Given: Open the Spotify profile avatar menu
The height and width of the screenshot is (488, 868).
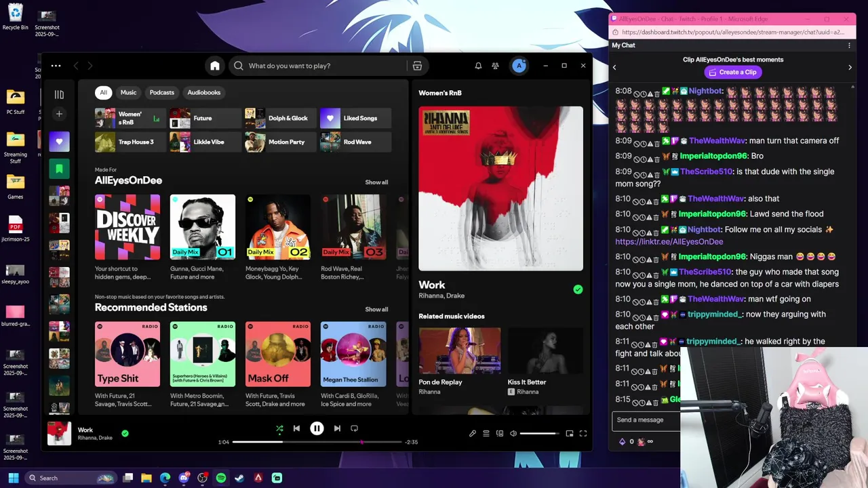Looking at the screenshot, I should (519, 66).
